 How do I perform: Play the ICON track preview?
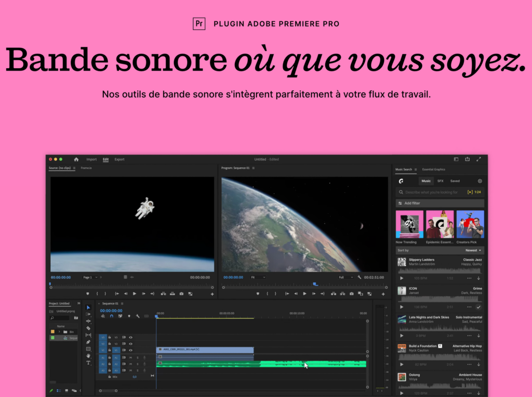tap(402, 307)
